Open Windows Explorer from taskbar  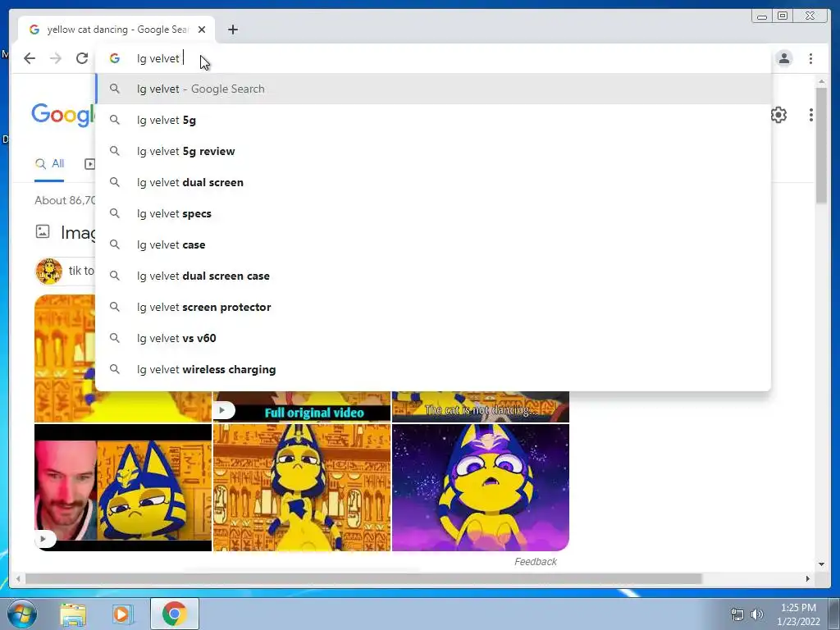point(73,614)
